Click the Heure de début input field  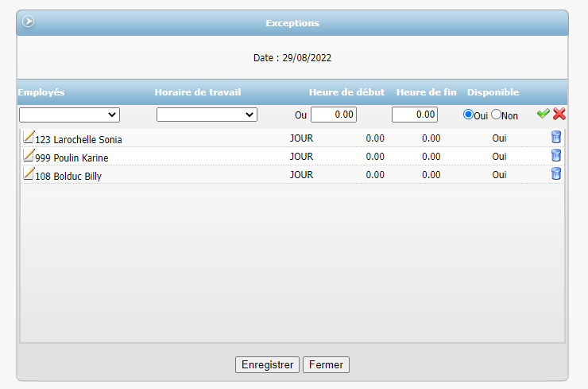tap(334, 115)
